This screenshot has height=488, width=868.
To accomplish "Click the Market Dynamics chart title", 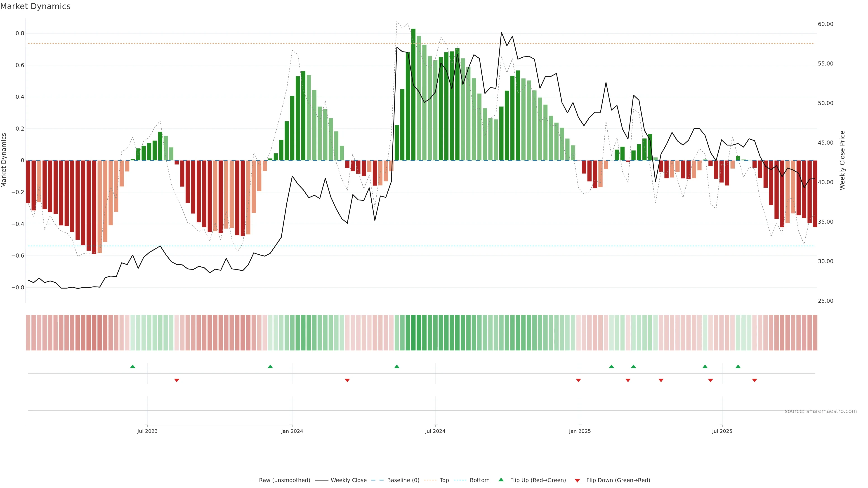I will pyautogui.click(x=35, y=6).
